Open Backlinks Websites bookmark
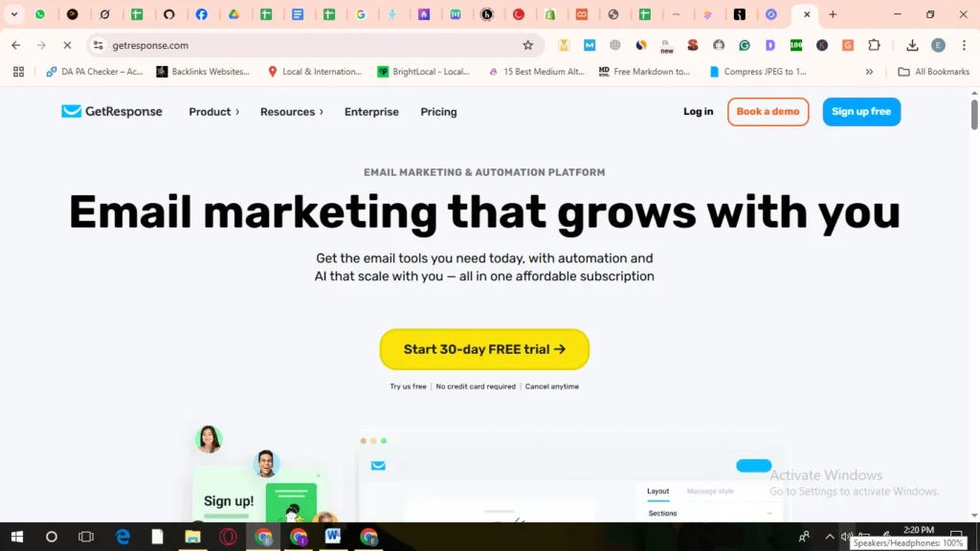 tap(203, 72)
